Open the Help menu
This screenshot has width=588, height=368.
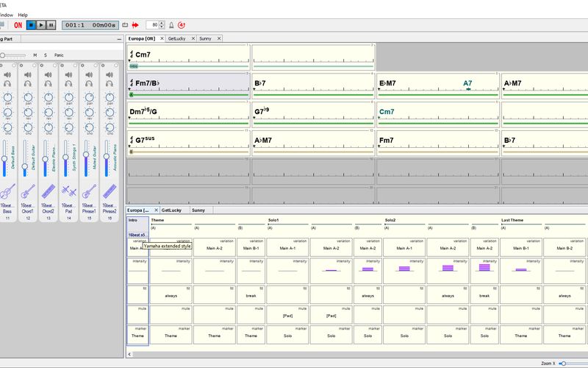(x=23, y=15)
